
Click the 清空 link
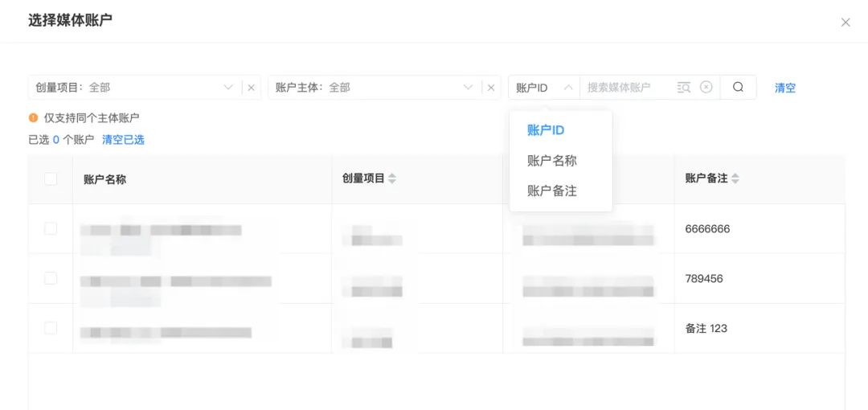click(785, 88)
